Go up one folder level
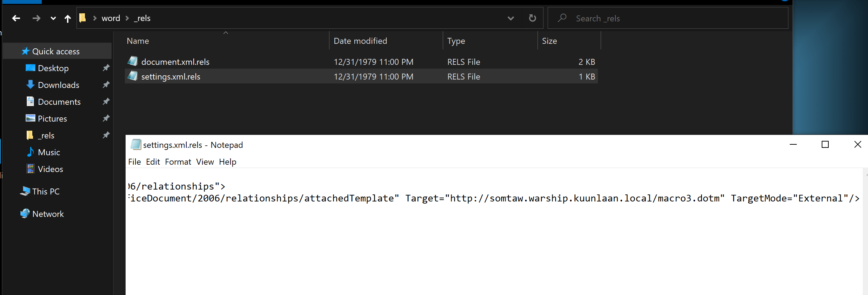Viewport: 868px width, 295px height. pos(68,19)
